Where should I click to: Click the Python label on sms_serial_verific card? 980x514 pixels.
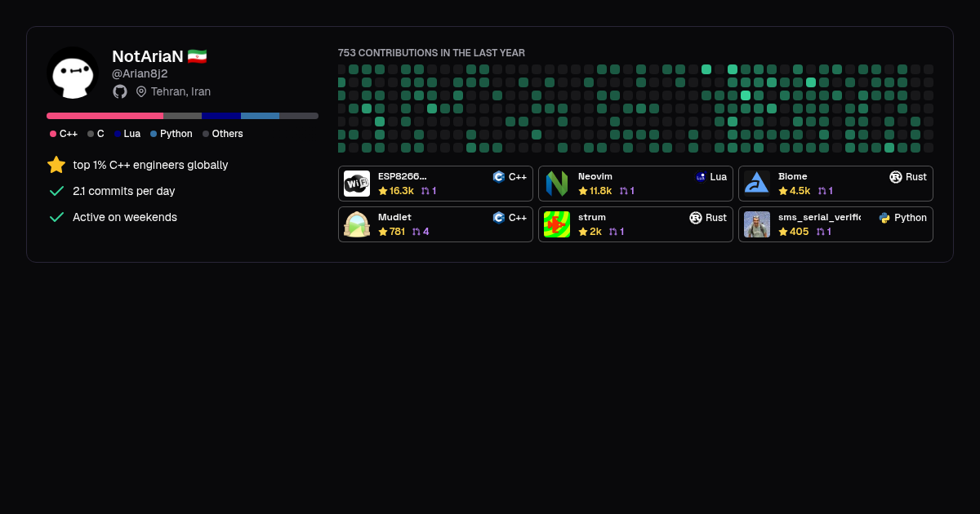[x=911, y=218]
